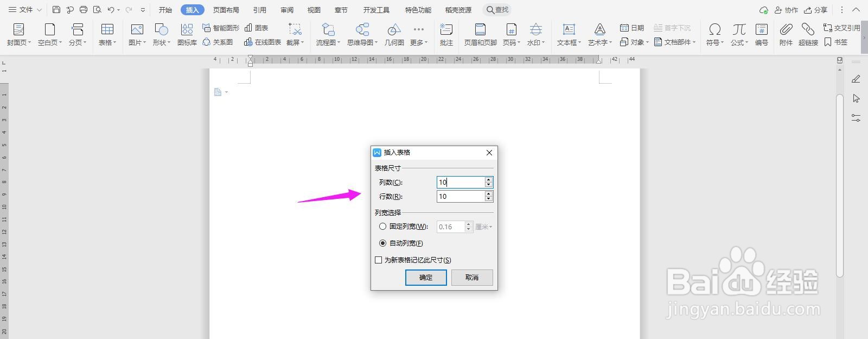Open the 查找 search box
Screen dimensions: 868x339
[x=497, y=10]
